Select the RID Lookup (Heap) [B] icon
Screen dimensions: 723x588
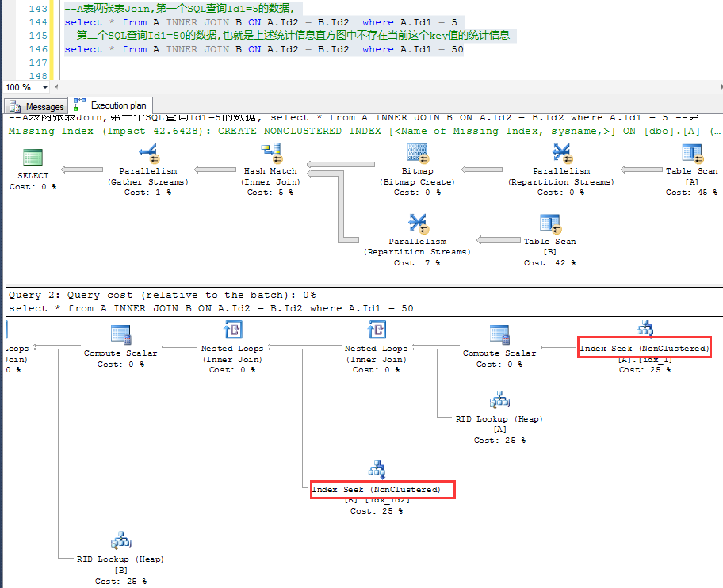click(121, 540)
